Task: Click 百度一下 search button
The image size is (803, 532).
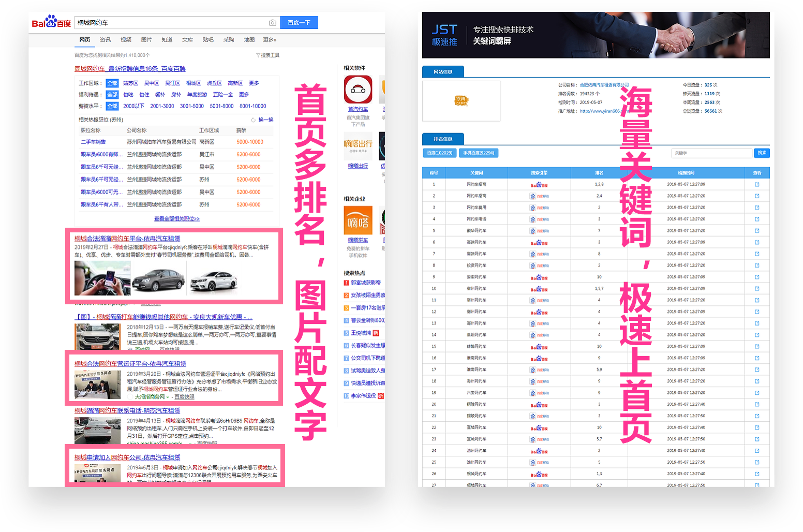Action: point(299,23)
